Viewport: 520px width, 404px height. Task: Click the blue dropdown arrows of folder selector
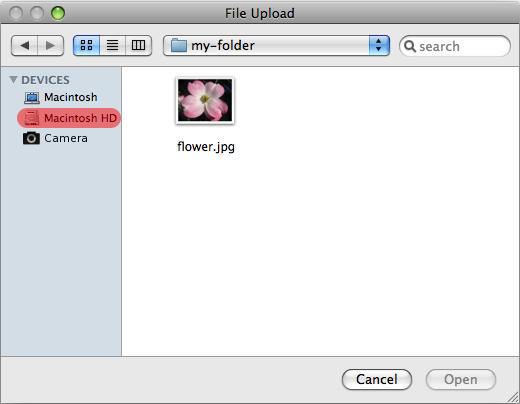tap(379, 45)
